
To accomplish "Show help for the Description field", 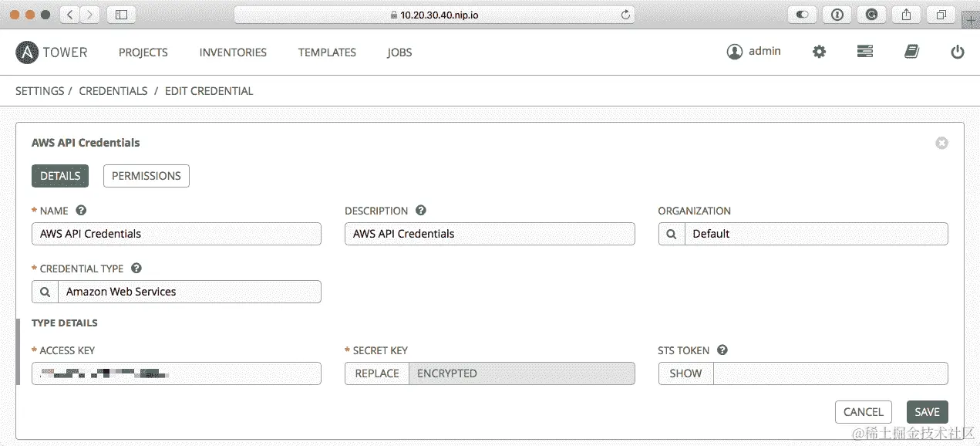I will [x=421, y=210].
